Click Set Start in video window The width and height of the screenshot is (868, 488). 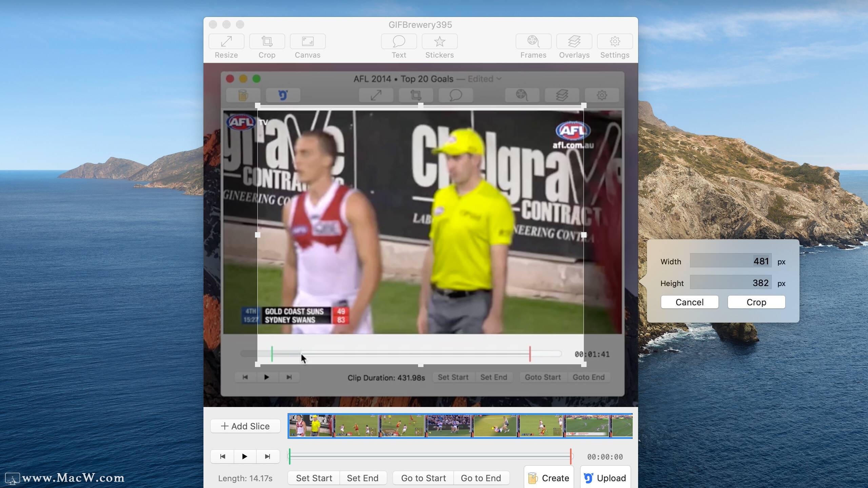point(453,377)
